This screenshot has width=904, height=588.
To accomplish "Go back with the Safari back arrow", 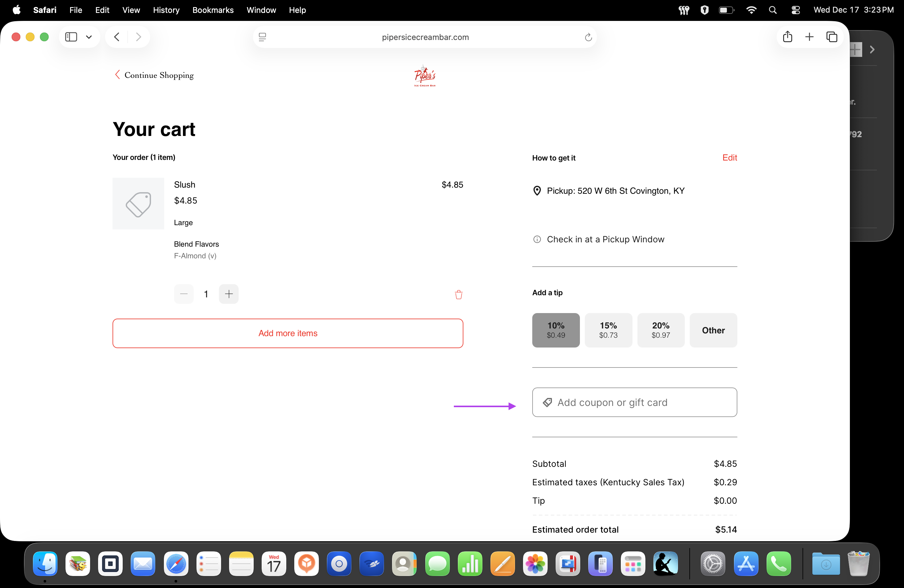I will pos(117,37).
